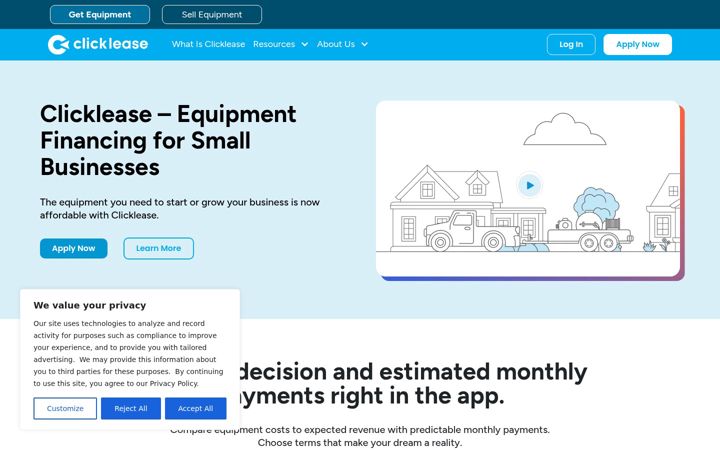Accept all cookies
Viewport: 720px width, 450px height.
tap(196, 409)
